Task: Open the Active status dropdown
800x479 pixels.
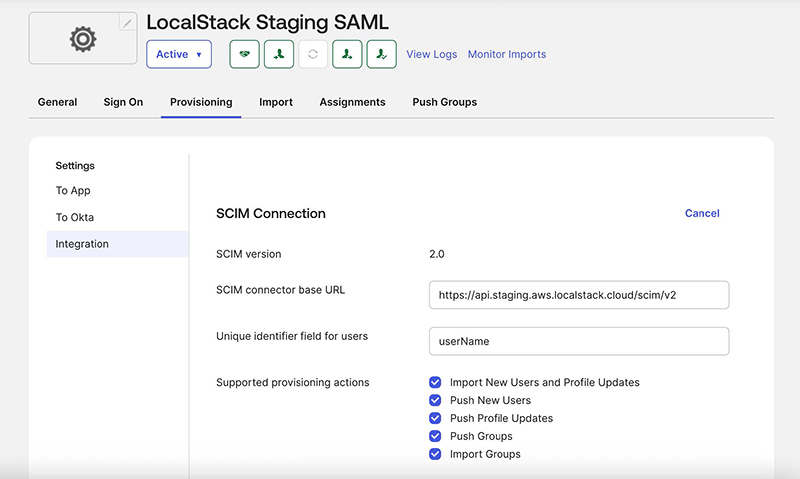Action: [x=179, y=54]
